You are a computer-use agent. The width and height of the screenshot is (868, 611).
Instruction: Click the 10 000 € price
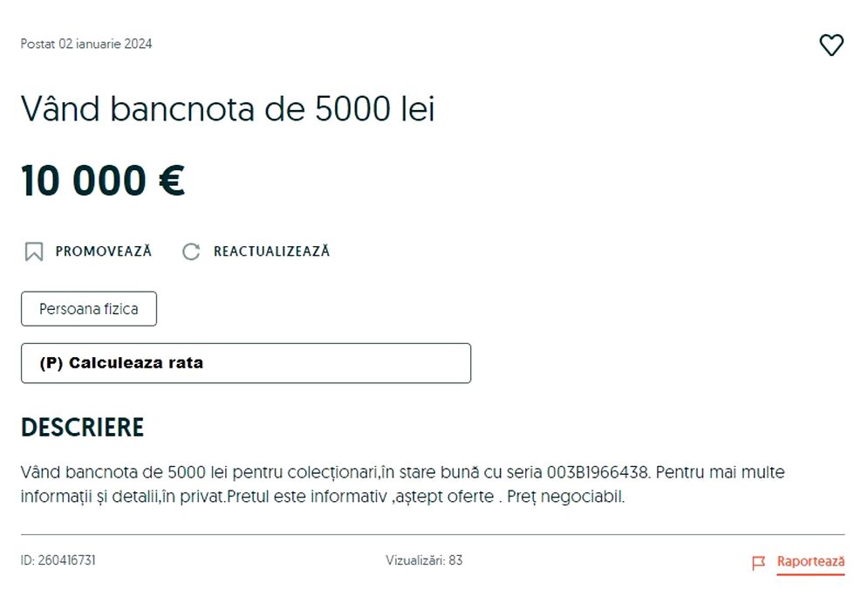[x=103, y=181]
